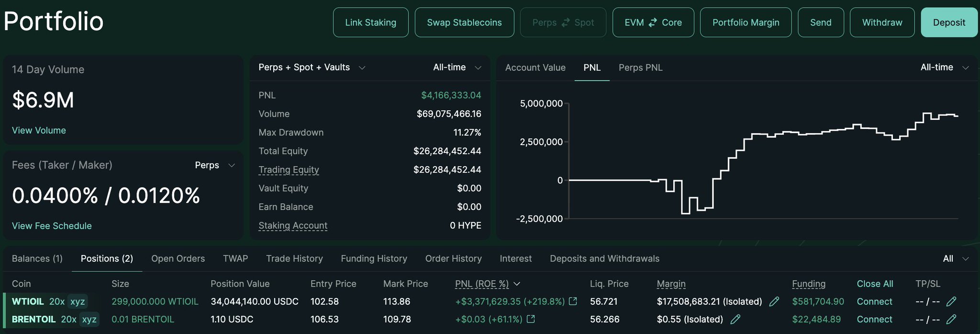Edit TP/SL for the BRENTOIL position

click(951, 319)
